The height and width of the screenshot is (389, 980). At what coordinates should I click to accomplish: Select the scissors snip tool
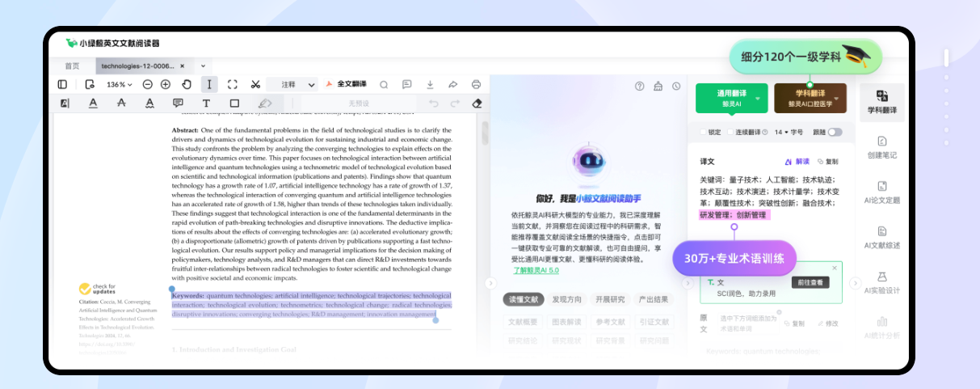coord(255,84)
